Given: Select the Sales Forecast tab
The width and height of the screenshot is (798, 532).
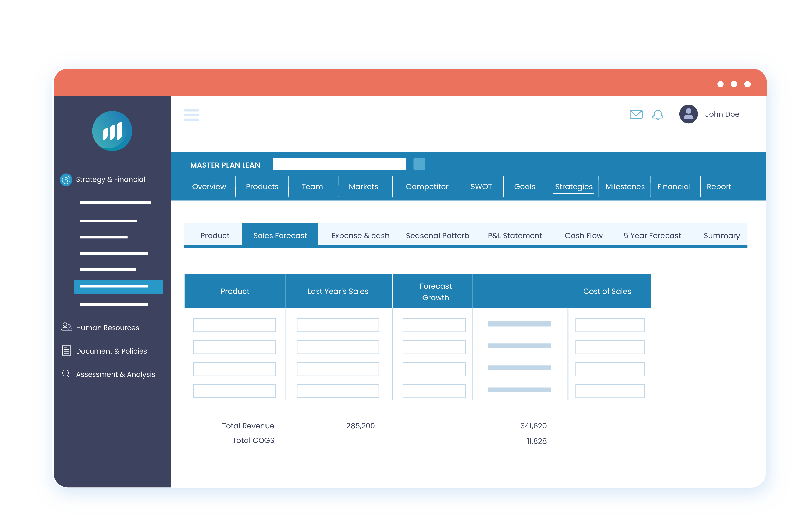Looking at the screenshot, I should click(x=280, y=235).
